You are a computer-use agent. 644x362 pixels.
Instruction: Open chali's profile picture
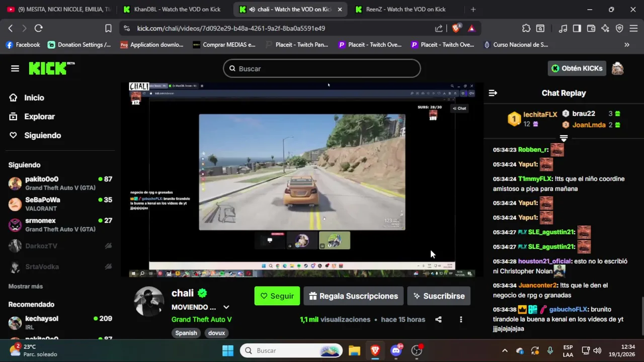pyautogui.click(x=149, y=302)
